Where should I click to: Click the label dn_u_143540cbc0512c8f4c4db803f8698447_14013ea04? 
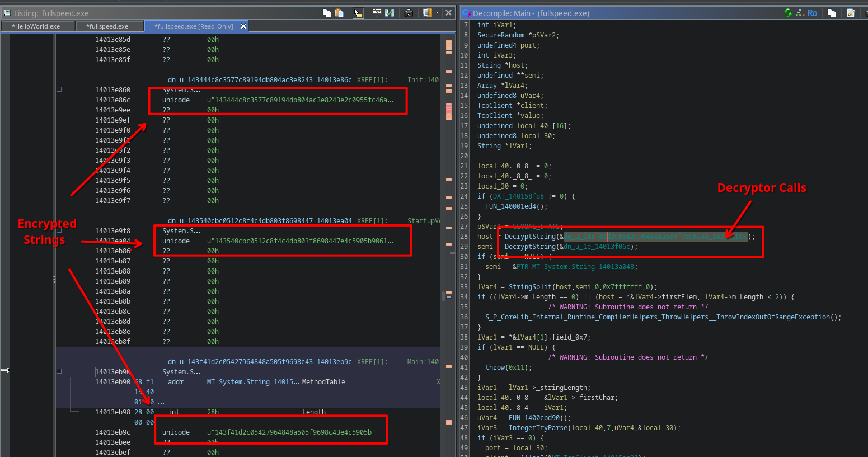coord(260,221)
